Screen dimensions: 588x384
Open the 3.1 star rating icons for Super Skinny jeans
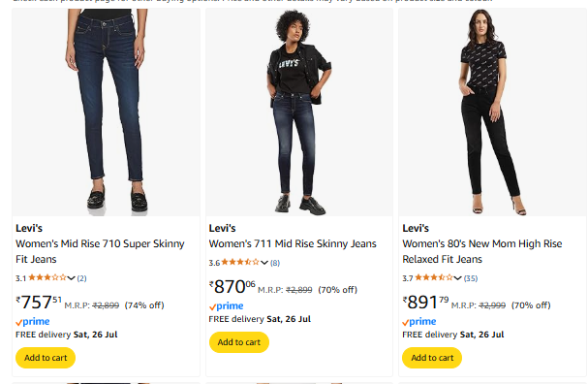47,277
